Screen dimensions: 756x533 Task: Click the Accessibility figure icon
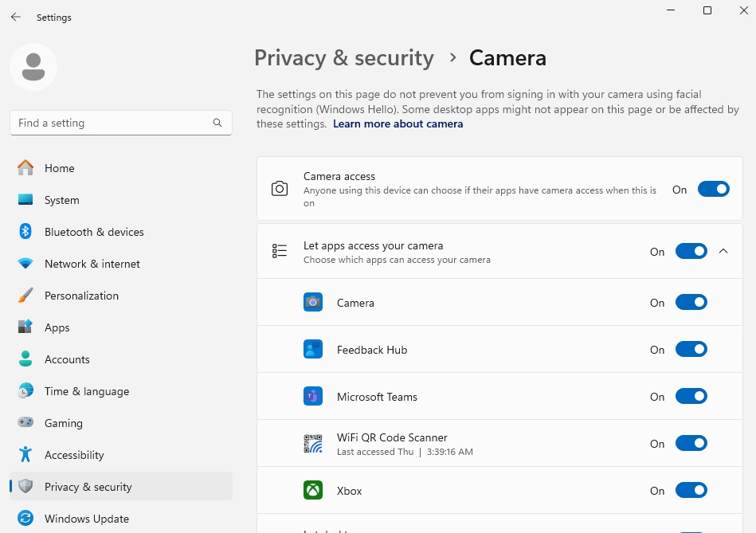coord(25,454)
